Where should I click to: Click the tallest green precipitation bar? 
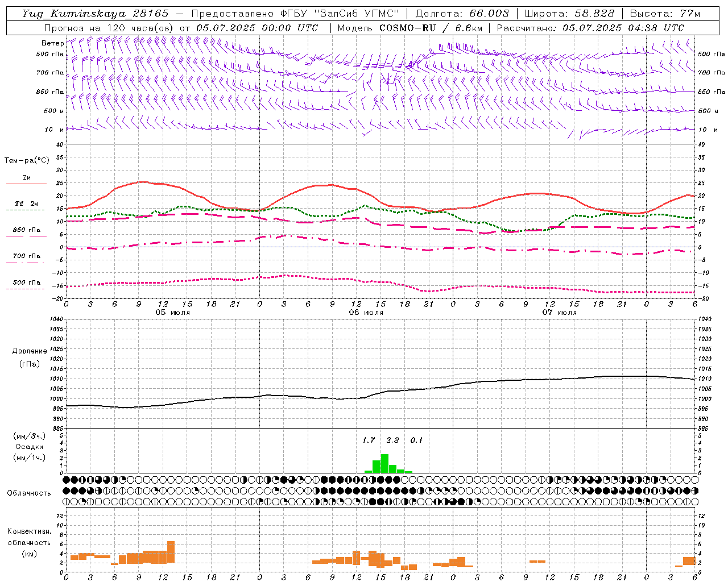pos(384,463)
